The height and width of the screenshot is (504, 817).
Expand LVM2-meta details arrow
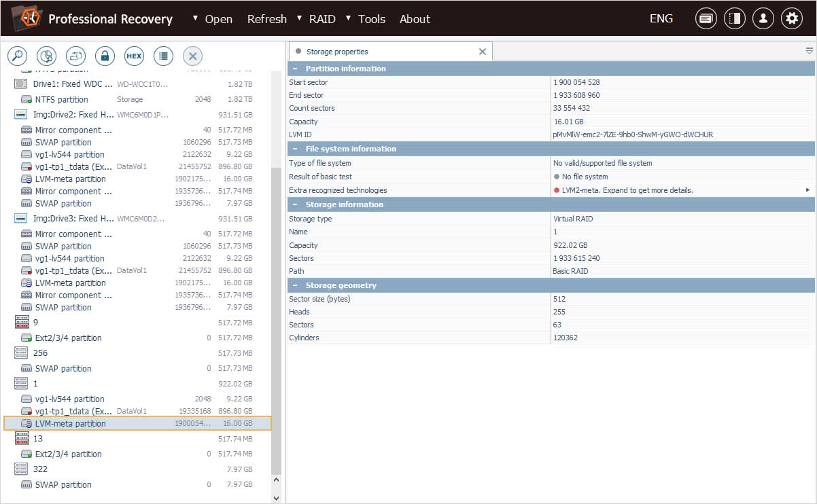(807, 190)
